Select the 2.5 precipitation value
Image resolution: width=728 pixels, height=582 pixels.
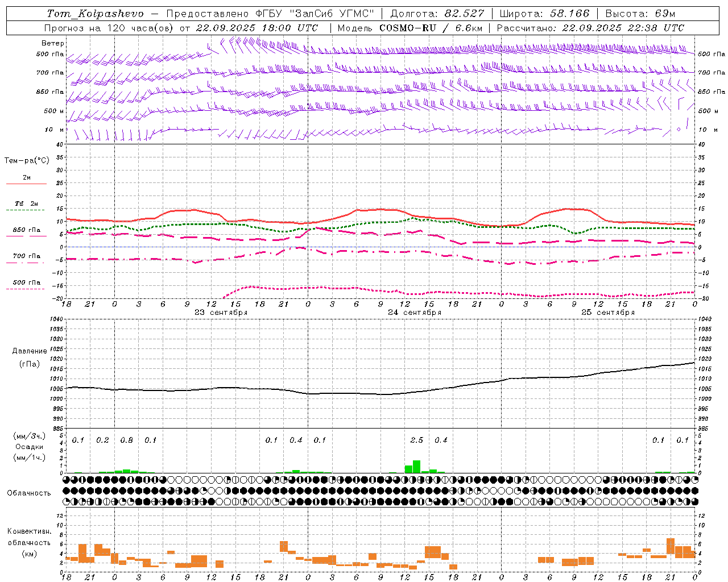coord(417,440)
